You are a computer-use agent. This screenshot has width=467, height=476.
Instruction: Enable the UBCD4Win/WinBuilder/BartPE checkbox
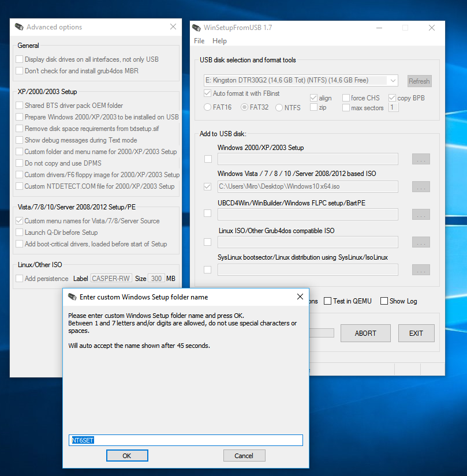click(x=207, y=213)
